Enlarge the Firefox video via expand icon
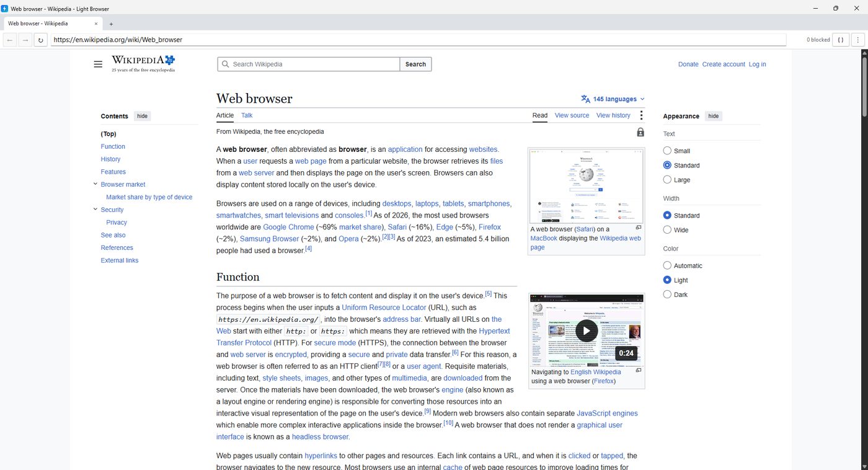The height and width of the screenshot is (470, 868). [x=639, y=371]
